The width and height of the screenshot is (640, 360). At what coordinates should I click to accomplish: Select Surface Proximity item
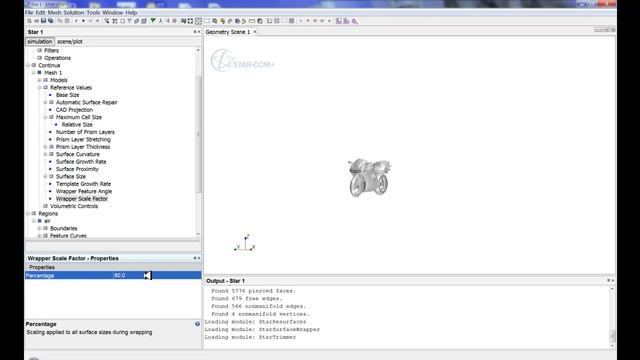tap(77, 169)
